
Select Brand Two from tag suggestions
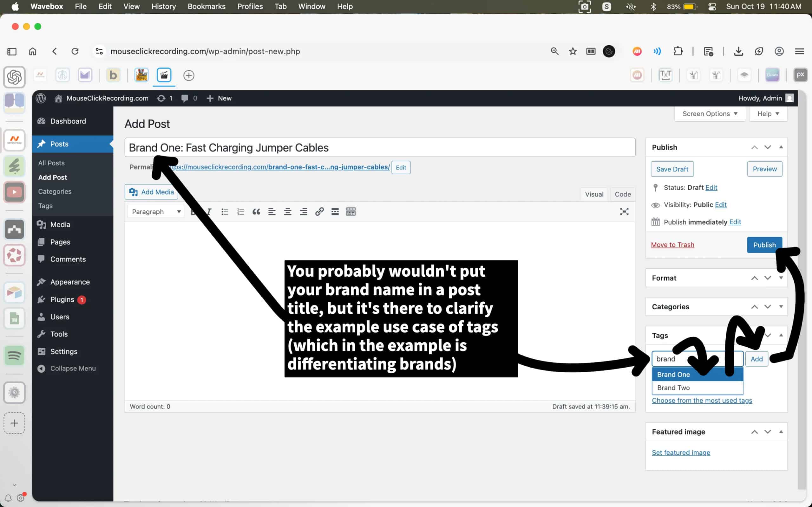(673, 388)
